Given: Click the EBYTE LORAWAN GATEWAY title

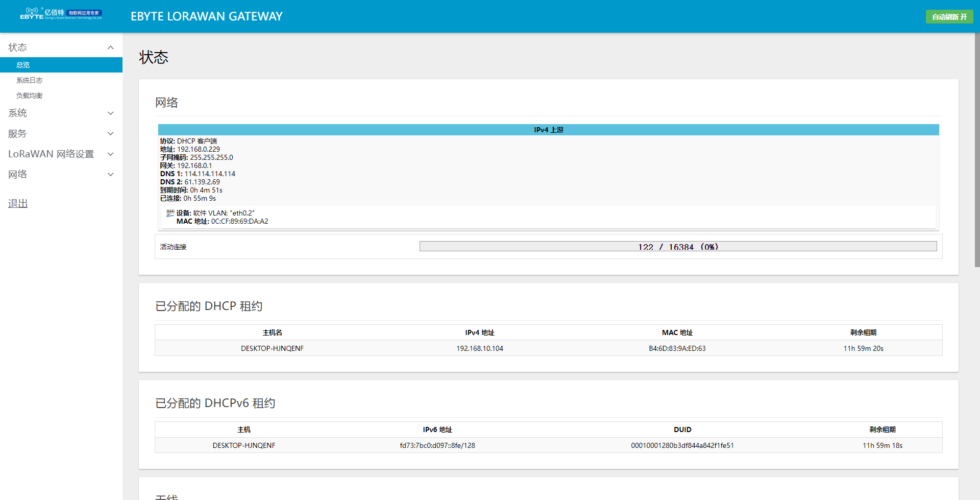Looking at the screenshot, I should [206, 16].
